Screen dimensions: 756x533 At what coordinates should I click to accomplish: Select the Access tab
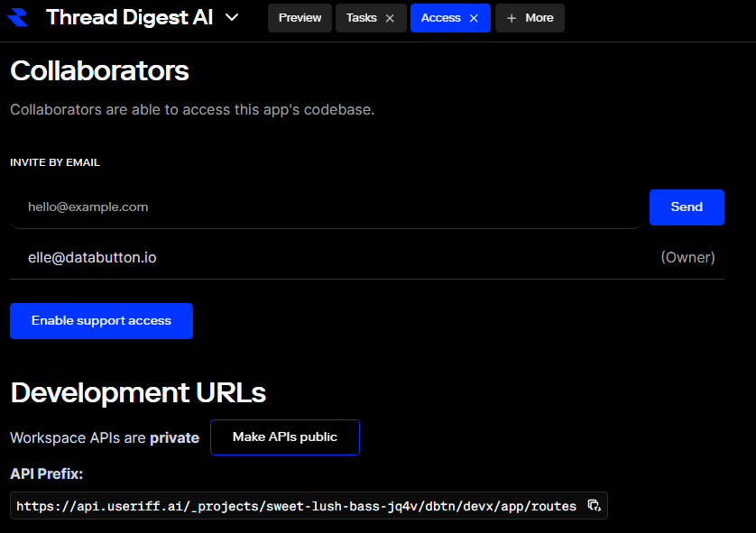pyautogui.click(x=440, y=18)
